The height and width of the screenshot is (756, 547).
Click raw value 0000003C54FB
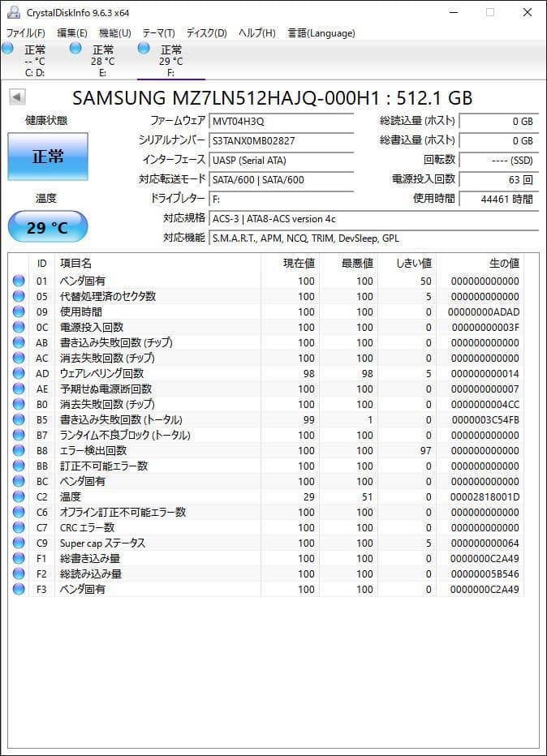pos(485,419)
